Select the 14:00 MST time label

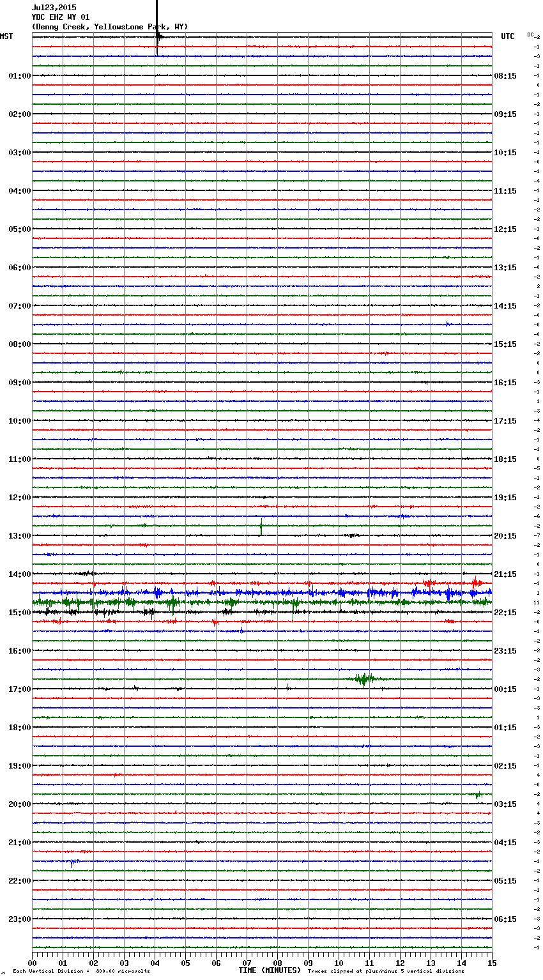(x=20, y=574)
